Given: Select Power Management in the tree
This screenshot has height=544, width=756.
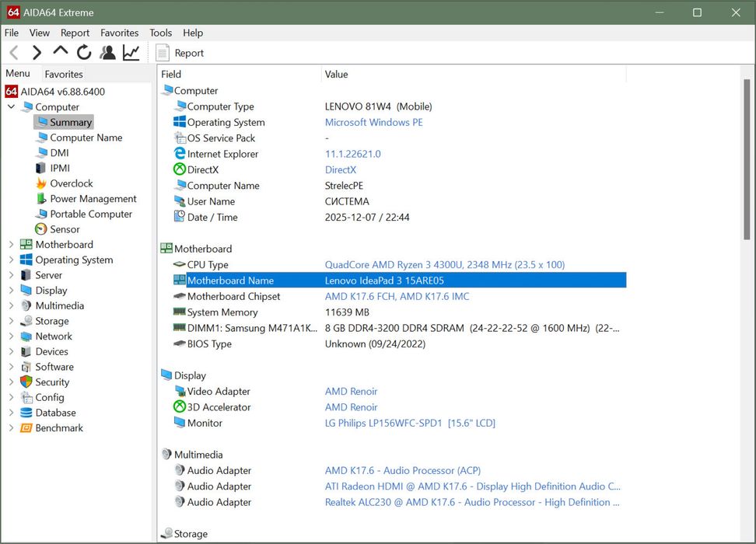Looking at the screenshot, I should point(93,199).
